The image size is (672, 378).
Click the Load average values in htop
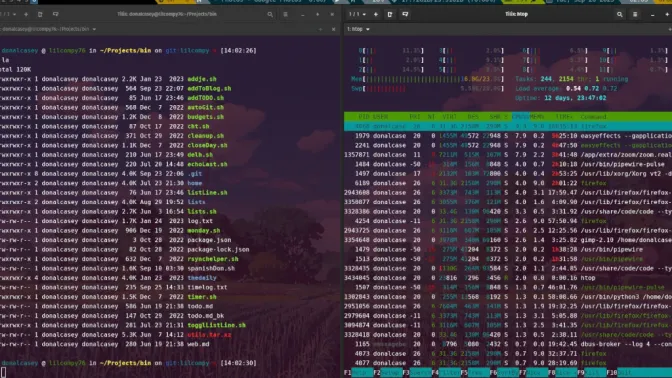pos(591,89)
